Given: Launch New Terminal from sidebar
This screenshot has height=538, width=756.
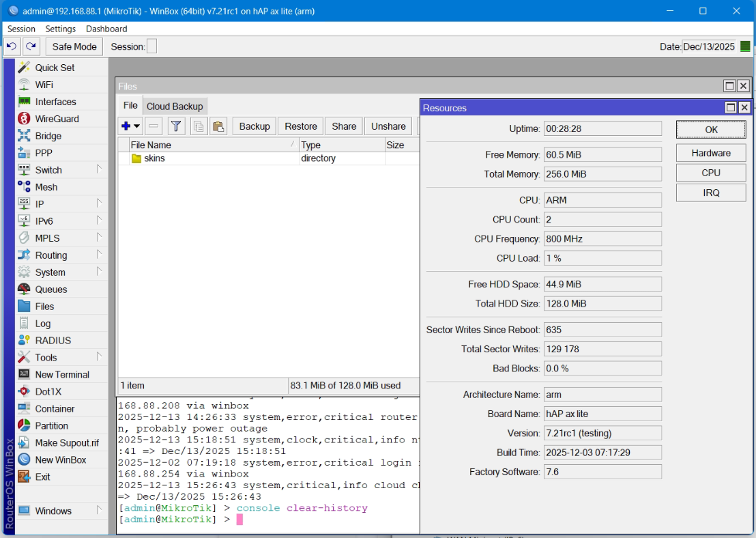Looking at the screenshot, I should [x=61, y=374].
